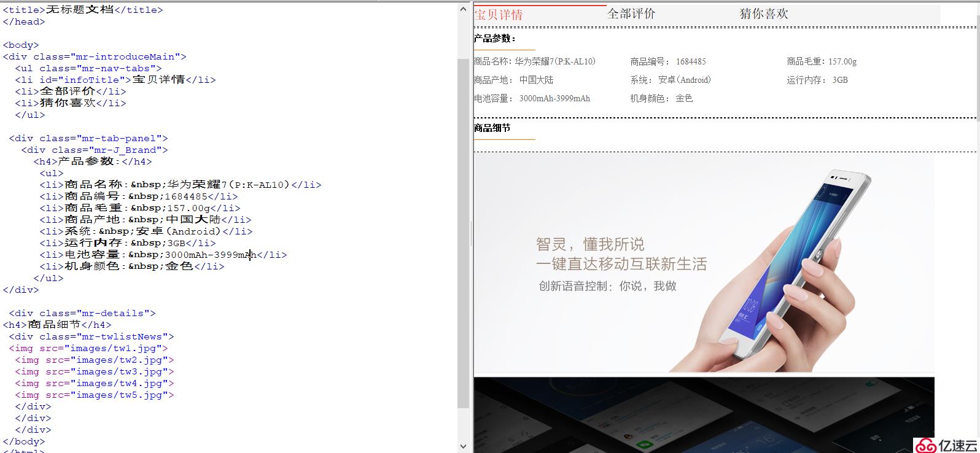Click the 运行内存 3GB code line
This screenshot has width=980, height=453.
(128, 243)
